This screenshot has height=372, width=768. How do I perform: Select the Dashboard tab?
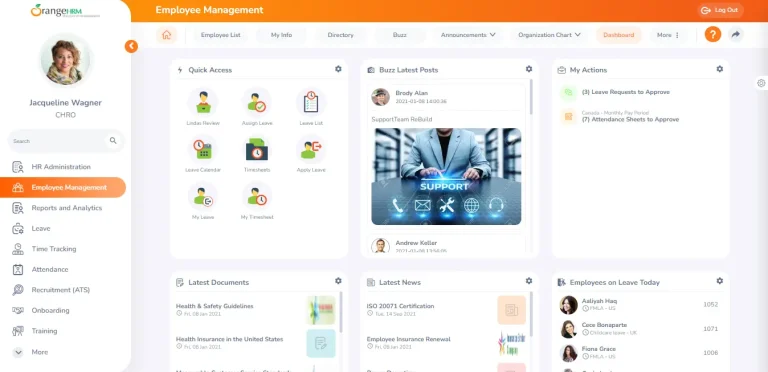point(619,35)
